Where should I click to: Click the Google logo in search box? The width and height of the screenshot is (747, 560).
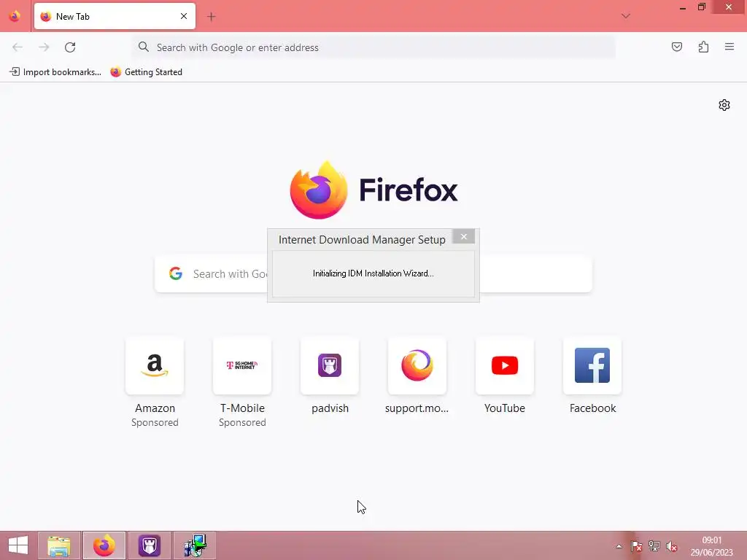pos(176,273)
